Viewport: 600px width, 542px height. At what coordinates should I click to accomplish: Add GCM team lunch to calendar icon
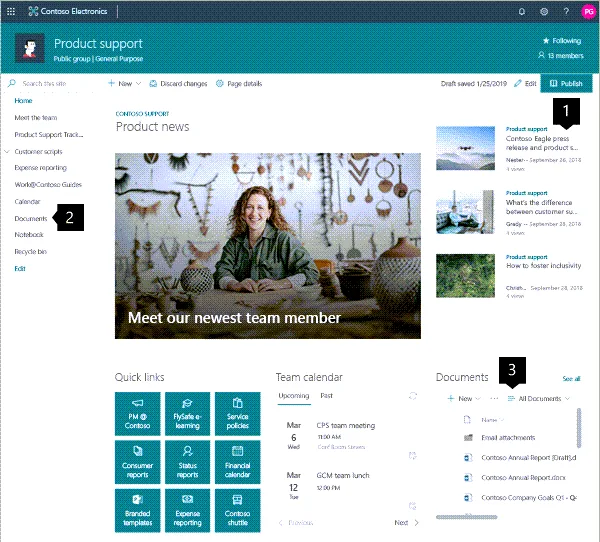(412, 506)
